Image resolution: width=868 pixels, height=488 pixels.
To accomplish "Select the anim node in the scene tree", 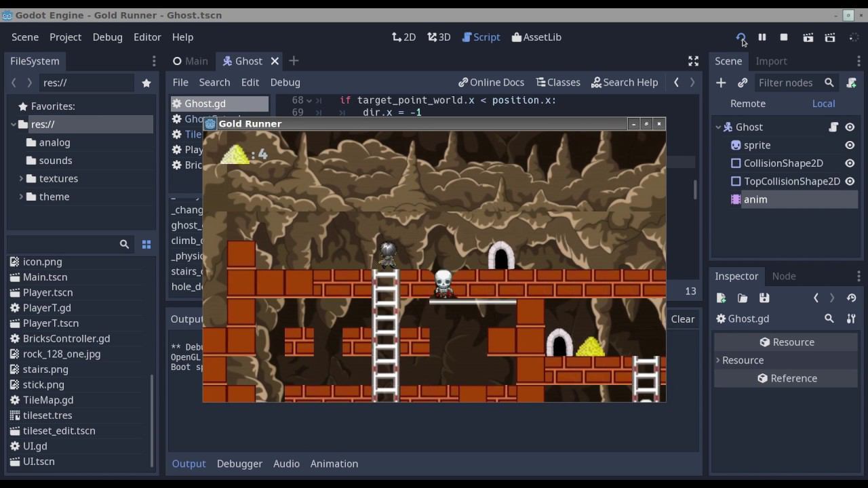I will pyautogui.click(x=755, y=199).
